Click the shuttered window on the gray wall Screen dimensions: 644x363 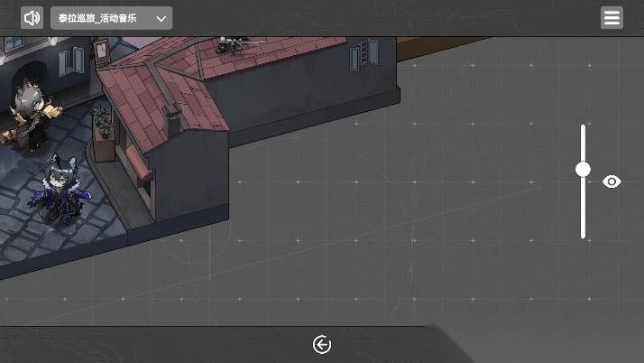coord(363,53)
